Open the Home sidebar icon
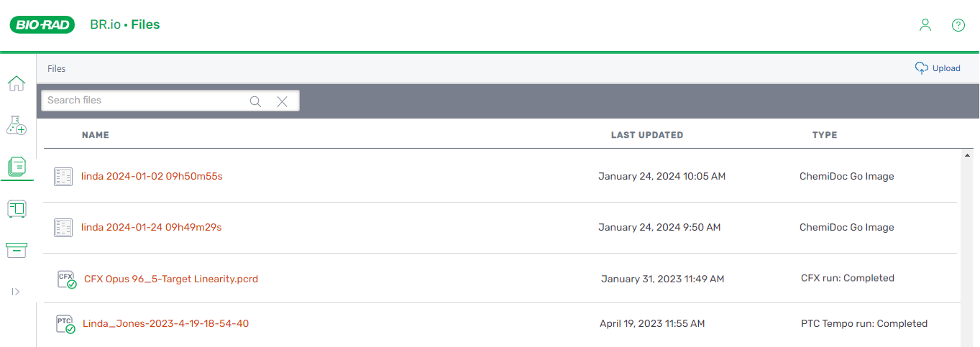Screen dimensions: 980x347 [x=16, y=83]
